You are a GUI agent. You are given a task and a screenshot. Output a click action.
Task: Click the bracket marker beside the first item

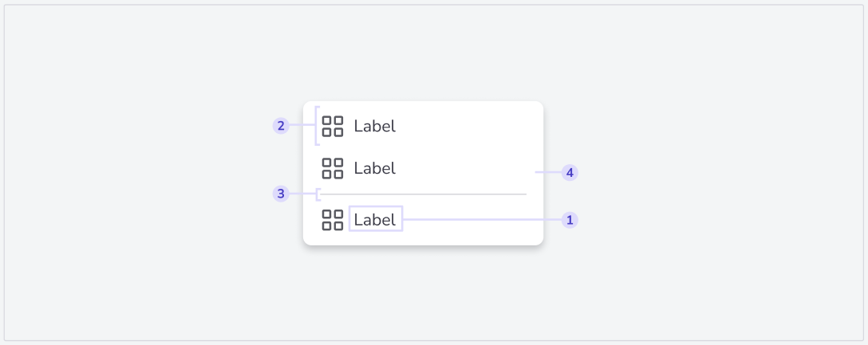pos(318,126)
